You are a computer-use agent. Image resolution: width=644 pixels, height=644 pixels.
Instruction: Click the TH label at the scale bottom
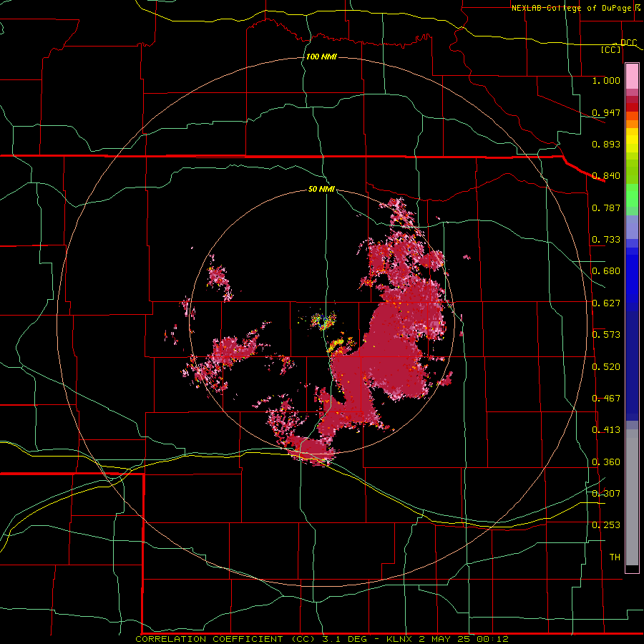click(615, 557)
